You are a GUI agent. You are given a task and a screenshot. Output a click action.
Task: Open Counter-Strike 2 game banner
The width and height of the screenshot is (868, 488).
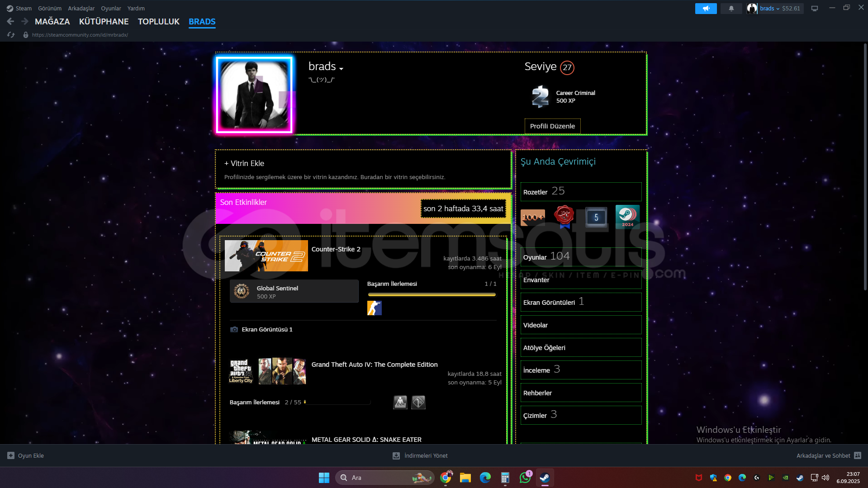point(266,256)
